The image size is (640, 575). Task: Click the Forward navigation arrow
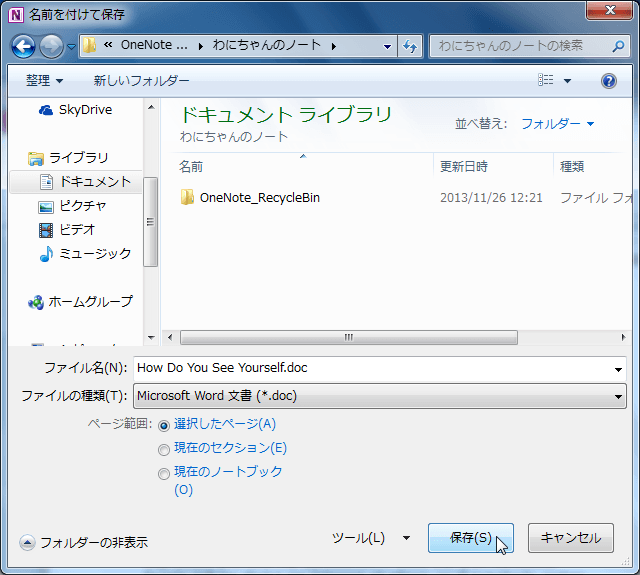tap(51, 47)
